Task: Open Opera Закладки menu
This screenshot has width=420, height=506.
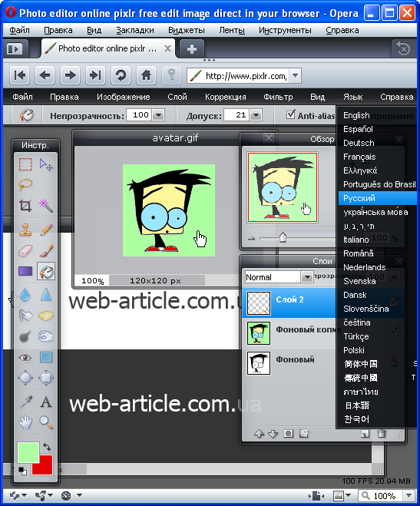Action: click(135, 31)
